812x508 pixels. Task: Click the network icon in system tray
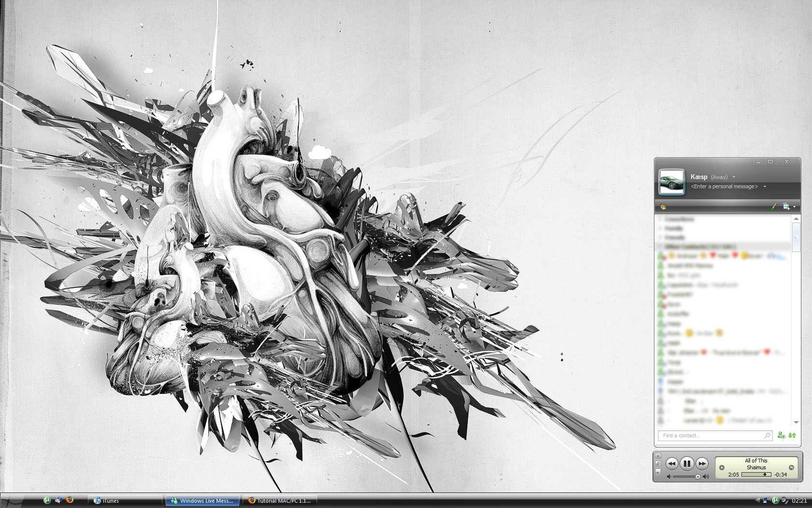click(x=767, y=500)
